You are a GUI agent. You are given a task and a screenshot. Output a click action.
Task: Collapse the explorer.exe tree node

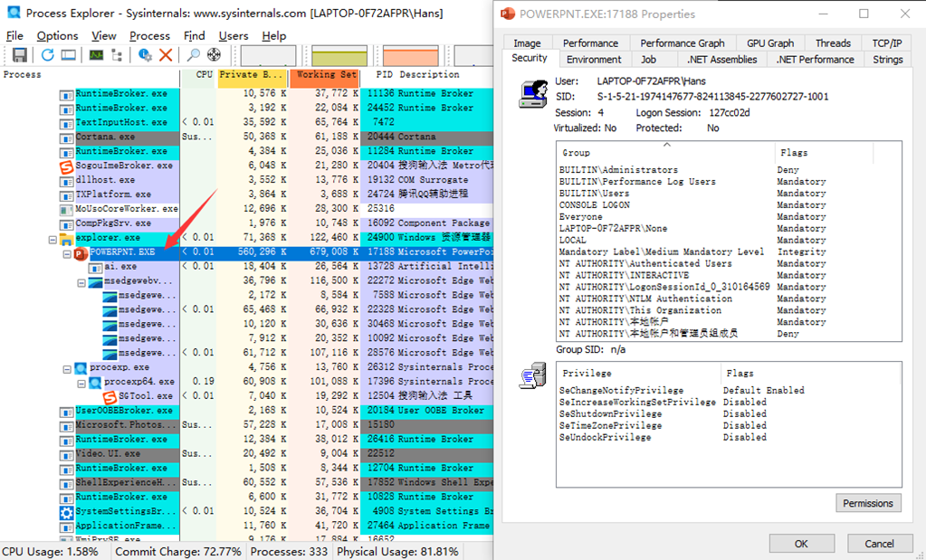(x=53, y=239)
